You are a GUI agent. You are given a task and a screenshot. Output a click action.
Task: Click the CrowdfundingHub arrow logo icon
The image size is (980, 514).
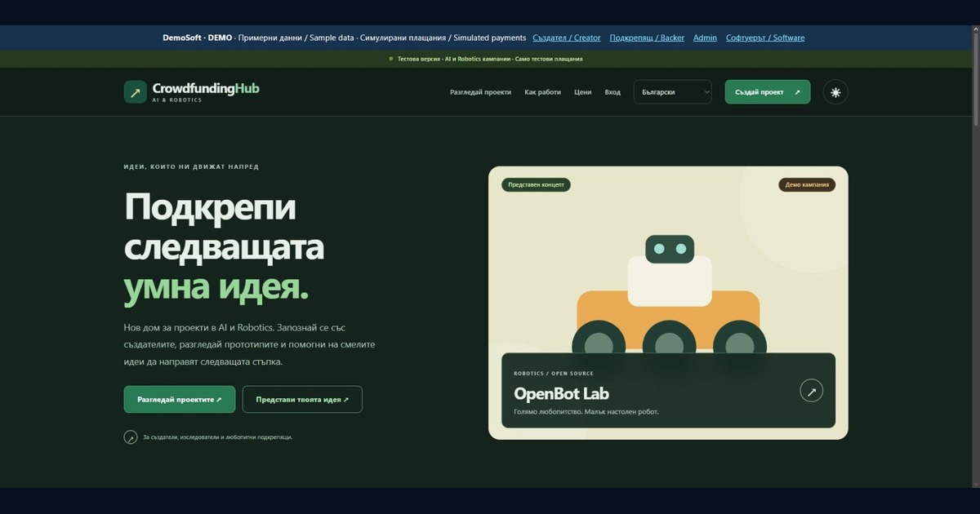[x=136, y=92]
